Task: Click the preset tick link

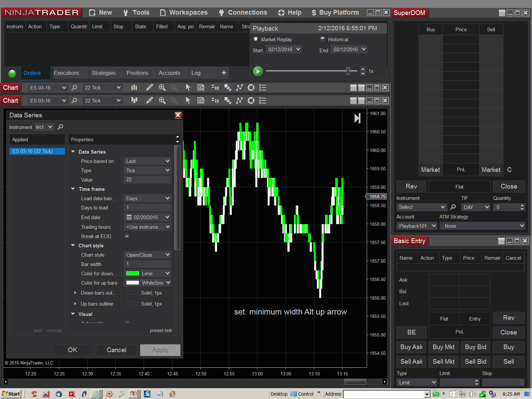Action: pyautogui.click(x=161, y=331)
